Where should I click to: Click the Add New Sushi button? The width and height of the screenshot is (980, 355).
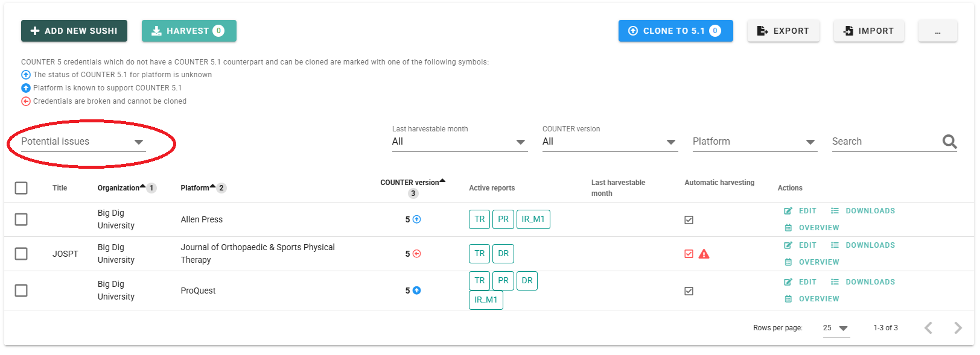pos(74,31)
